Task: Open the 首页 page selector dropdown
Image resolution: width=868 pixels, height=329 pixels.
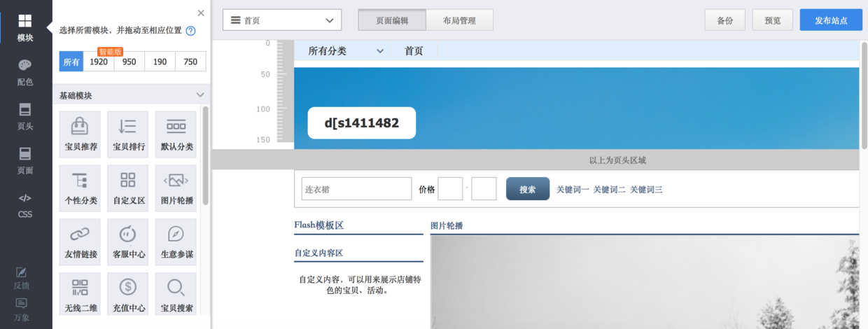Action: point(282,20)
